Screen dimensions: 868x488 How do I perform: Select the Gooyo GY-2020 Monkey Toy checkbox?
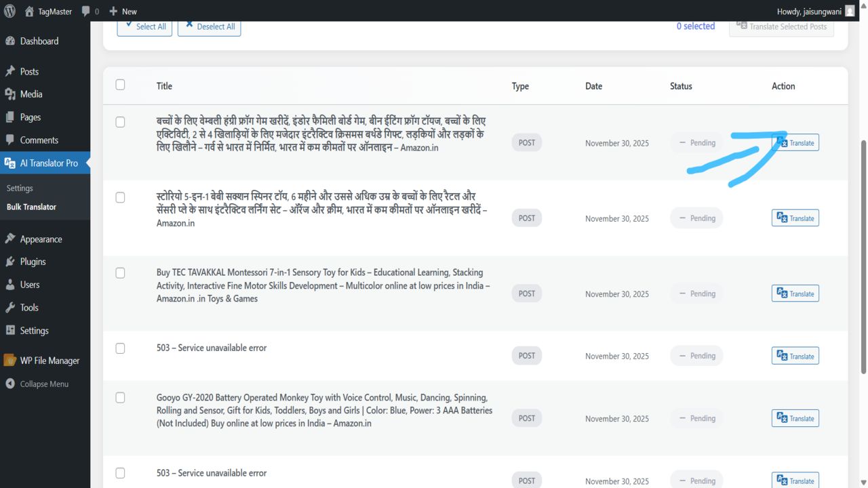(120, 398)
